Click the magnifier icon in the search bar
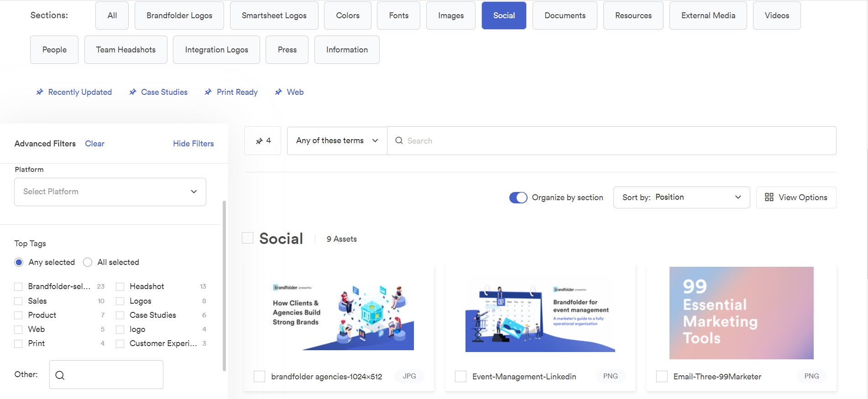This screenshot has height=399, width=868. pyautogui.click(x=399, y=140)
